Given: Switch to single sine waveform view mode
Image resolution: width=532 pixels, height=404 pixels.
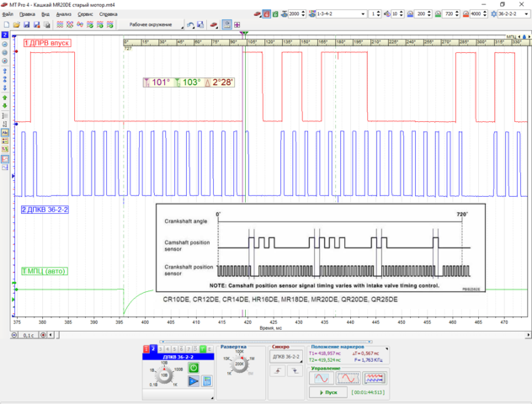Looking at the screenshot, I should 322,379.
